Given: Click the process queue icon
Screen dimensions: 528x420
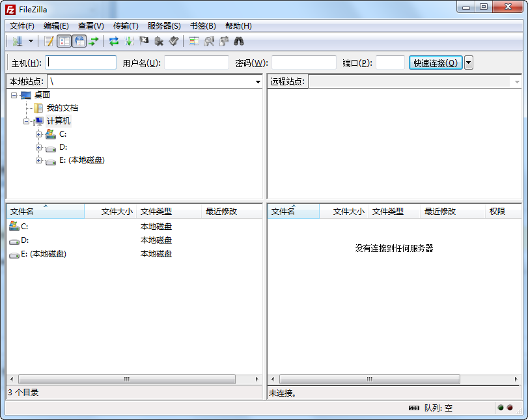Looking at the screenshot, I should [129, 41].
